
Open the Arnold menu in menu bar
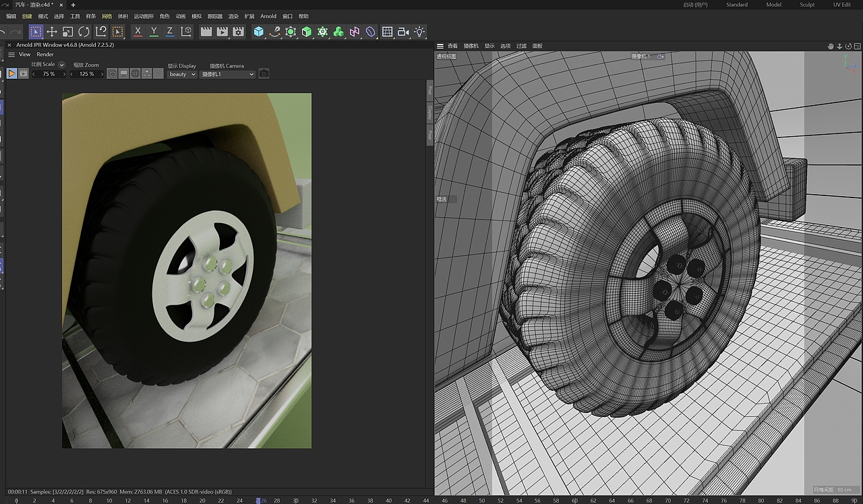[x=268, y=16]
